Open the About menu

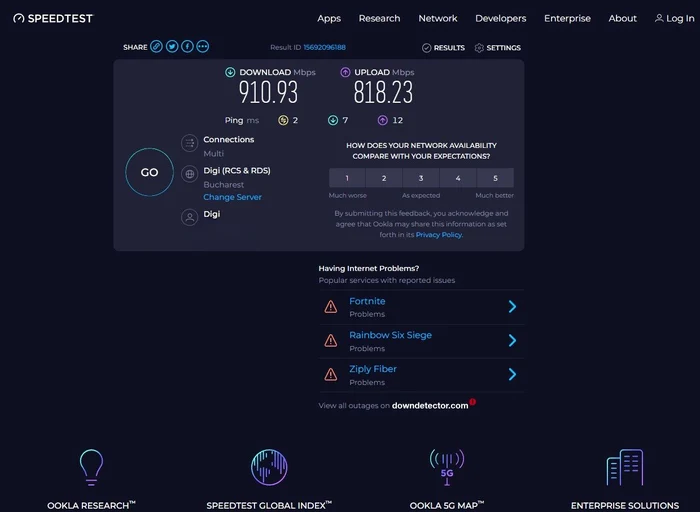pyautogui.click(x=623, y=18)
